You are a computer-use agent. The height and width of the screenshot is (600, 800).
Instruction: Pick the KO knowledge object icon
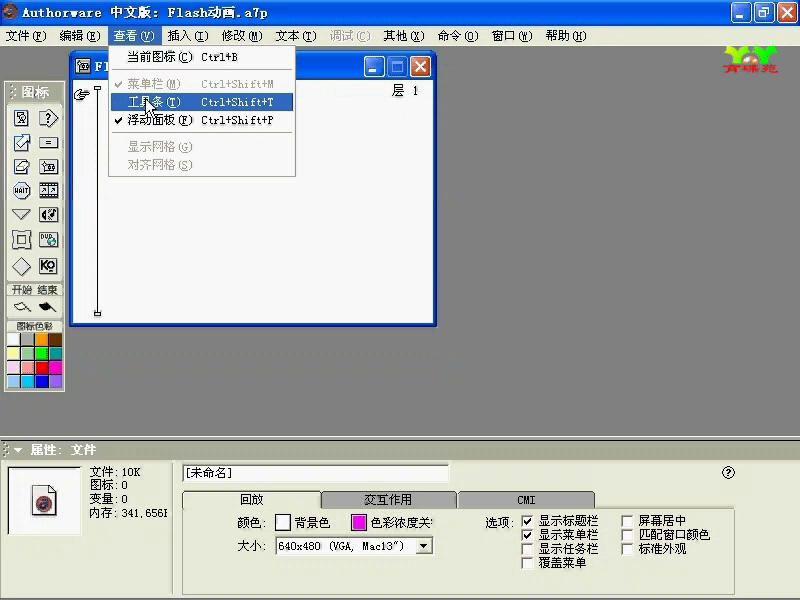pyautogui.click(x=48, y=266)
